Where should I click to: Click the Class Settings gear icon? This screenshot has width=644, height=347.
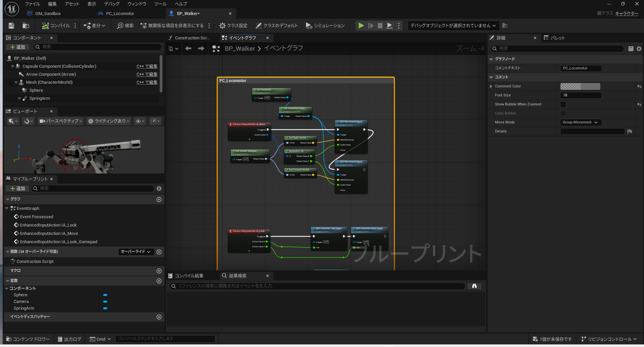(x=222, y=26)
